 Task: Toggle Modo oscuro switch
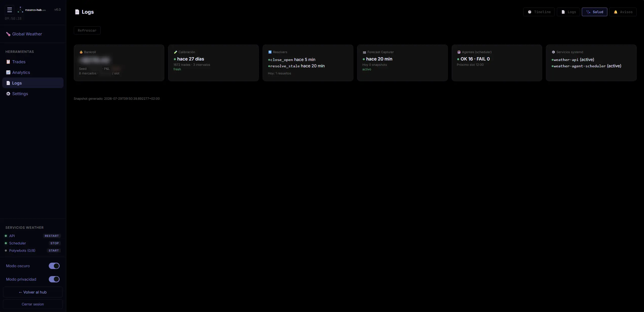tap(54, 266)
